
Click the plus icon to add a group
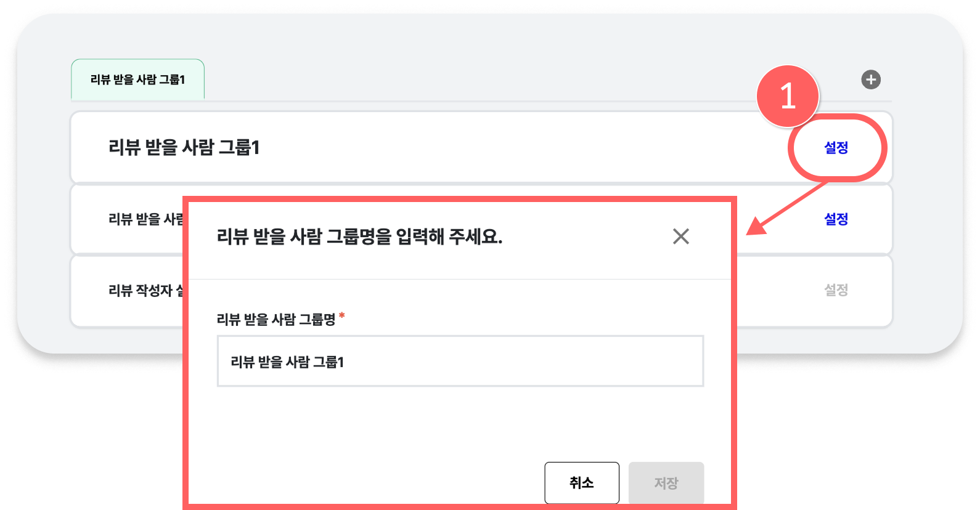pyautogui.click(x=870, y=79)
